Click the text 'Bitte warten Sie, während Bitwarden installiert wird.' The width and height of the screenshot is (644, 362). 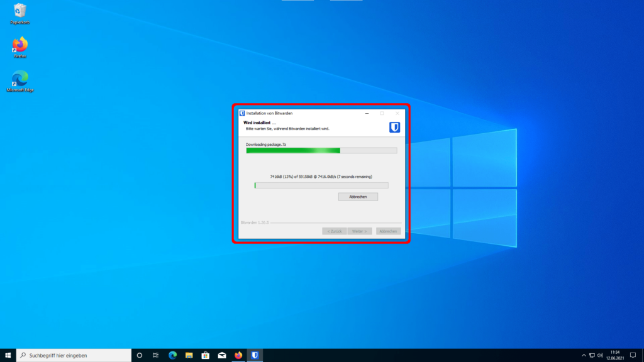click(287, 129)
